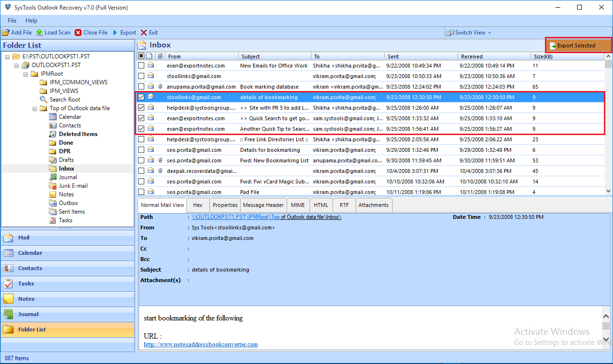
Task: Check the 'Book marking database' email checkbox
Action: click(141, 87)
